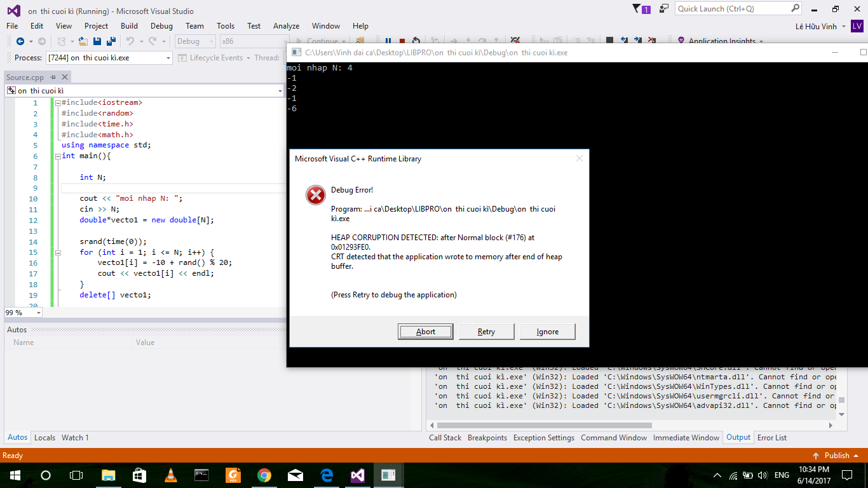The width and height of the screenshot is (868, 488).
Task: Click the red error icon in the Debug Error dialog
Action: 316,195
